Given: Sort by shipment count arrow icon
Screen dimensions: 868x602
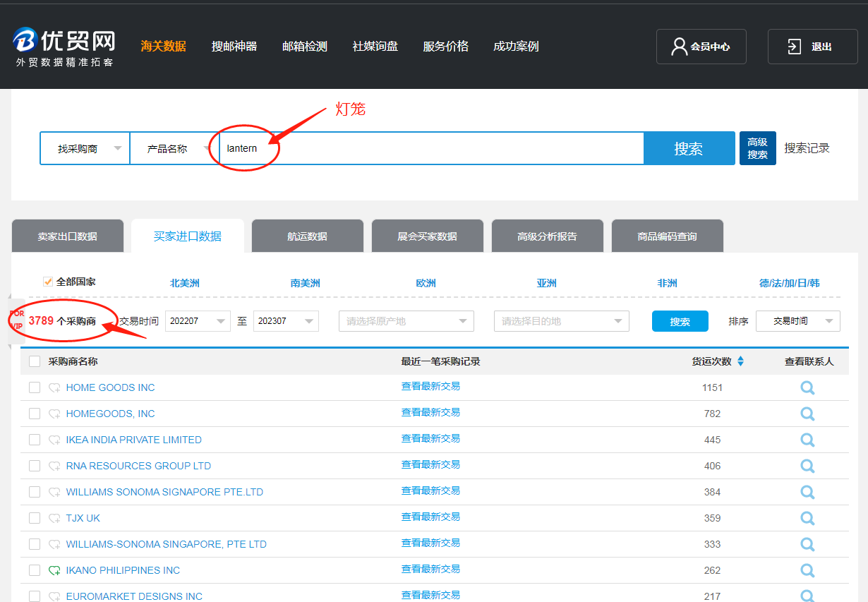Looking at the screenshot, I should click(740, 361).
